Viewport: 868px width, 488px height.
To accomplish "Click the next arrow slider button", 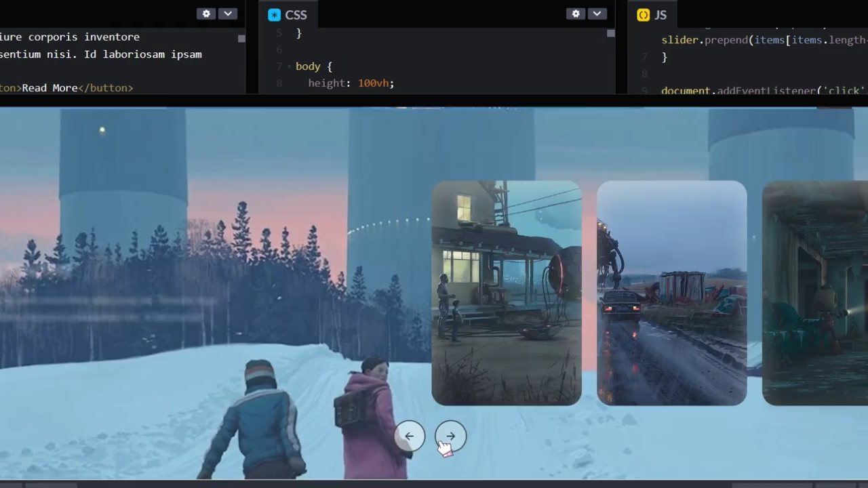I will coord(451,436).
